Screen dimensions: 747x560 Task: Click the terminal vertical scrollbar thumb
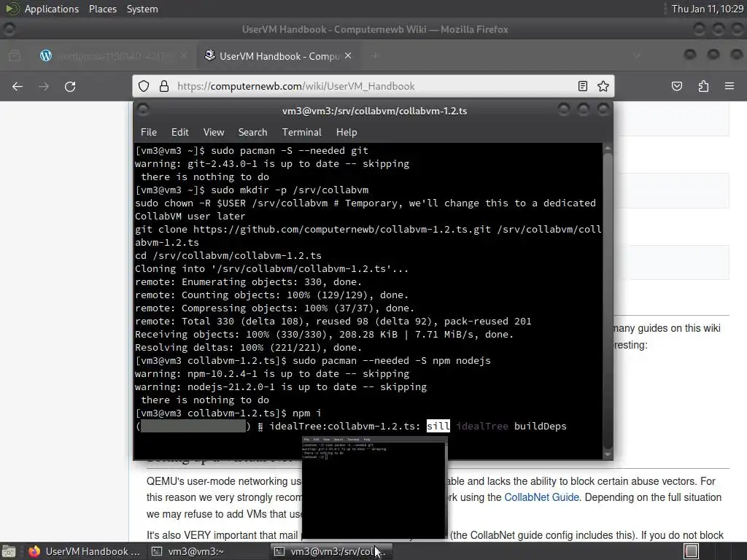[608, 301]
